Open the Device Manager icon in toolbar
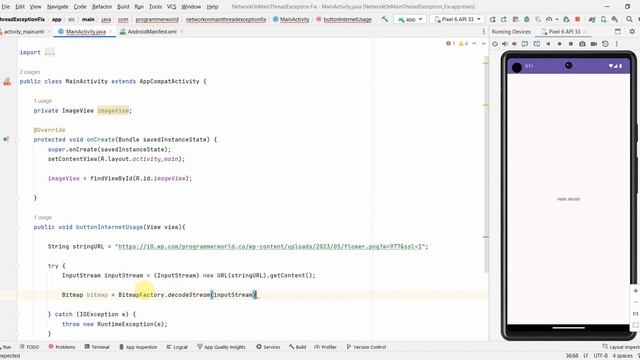The height and width of the screenshot is (360, 640). pyautogui.click(x=603, y=19)
